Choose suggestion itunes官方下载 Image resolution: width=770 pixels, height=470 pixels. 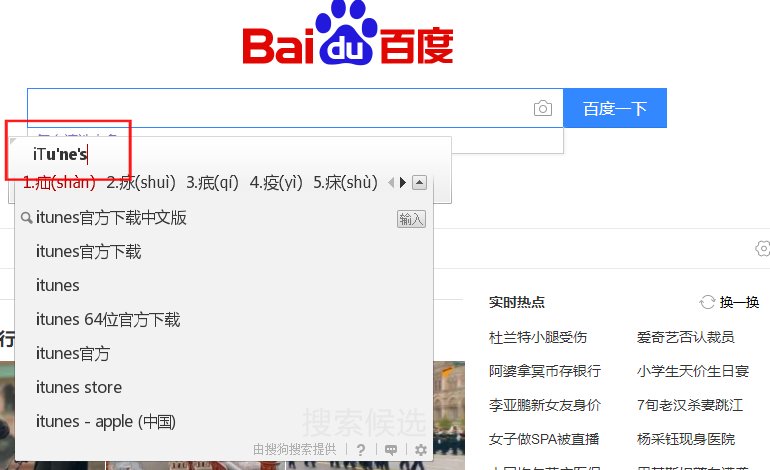(x=88, y=251)
